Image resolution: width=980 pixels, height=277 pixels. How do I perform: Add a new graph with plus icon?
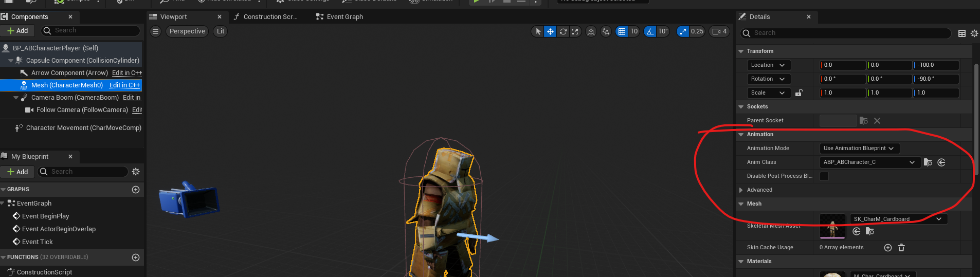[136, 190]
